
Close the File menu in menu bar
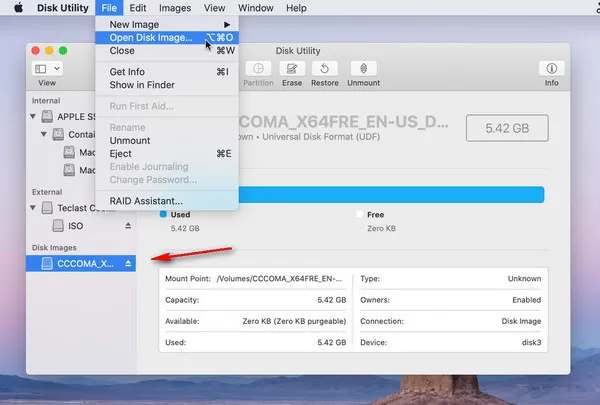pos(109,8)
